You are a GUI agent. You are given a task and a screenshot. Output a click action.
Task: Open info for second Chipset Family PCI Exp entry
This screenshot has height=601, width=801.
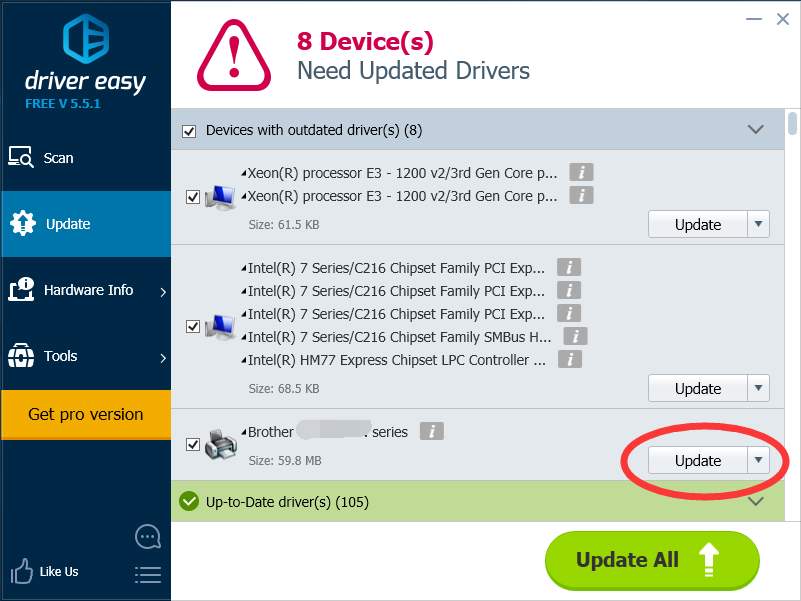point(569,290)
